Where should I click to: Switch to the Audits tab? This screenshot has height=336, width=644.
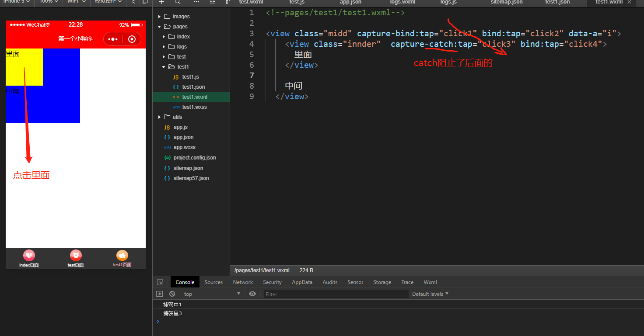pyautogui.click(x=330, y=282)
